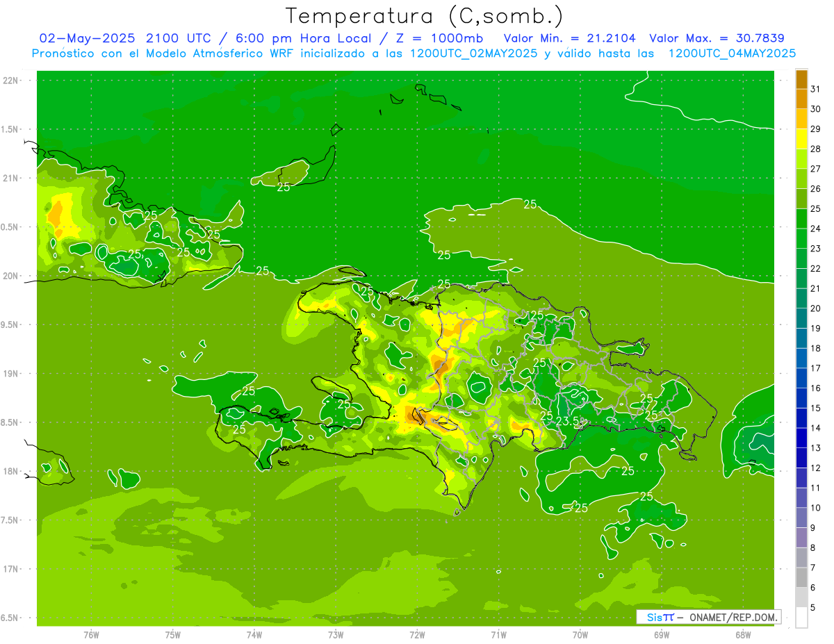Viewport: 834px width, 644px height.
Task: Click the 8.5N latitude axis label
Action: [x=9, y=422]
